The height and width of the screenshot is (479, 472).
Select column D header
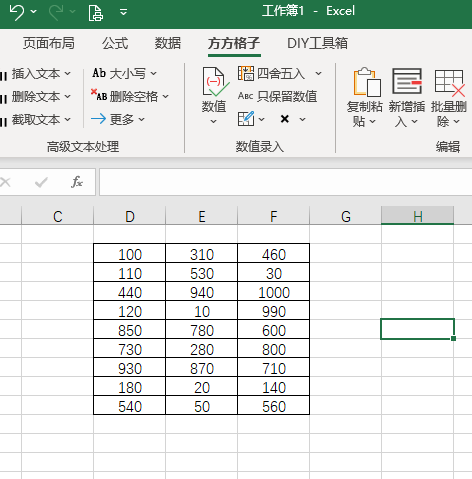(130, 216)
